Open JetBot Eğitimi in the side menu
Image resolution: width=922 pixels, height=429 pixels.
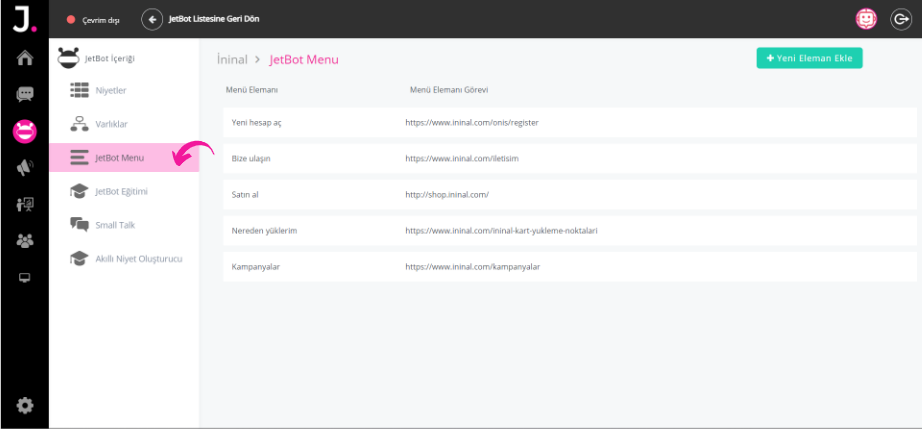pos(123,192)
